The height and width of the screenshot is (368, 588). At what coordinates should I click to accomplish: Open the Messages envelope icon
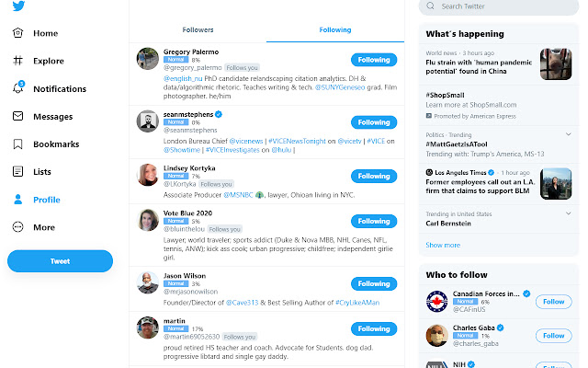coord(18,117)
